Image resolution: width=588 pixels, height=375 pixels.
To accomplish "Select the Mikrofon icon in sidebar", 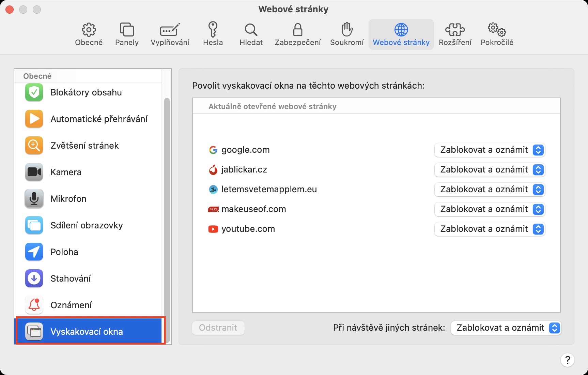I will pyautogui.click(x=34, y=199).
